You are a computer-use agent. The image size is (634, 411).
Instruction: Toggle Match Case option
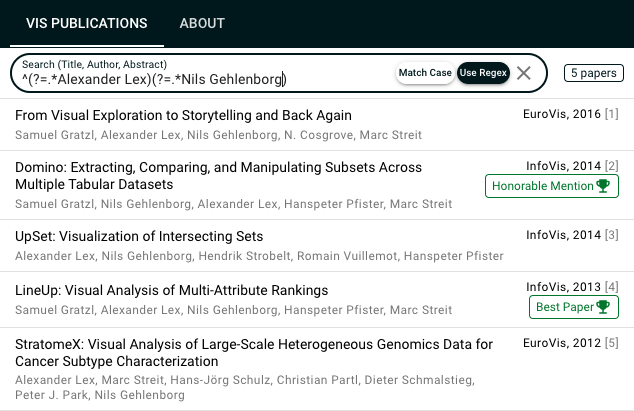point(425,73)
